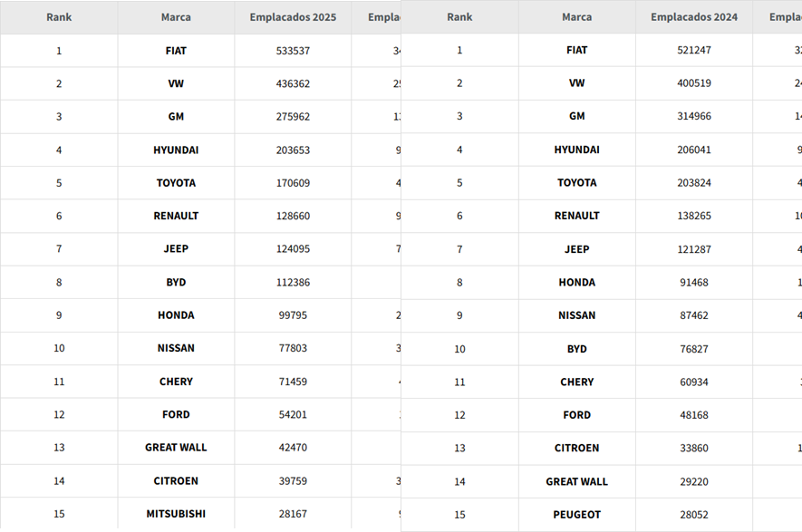
Task: Select the PEUGEOT brand cell
Action: 576,515
